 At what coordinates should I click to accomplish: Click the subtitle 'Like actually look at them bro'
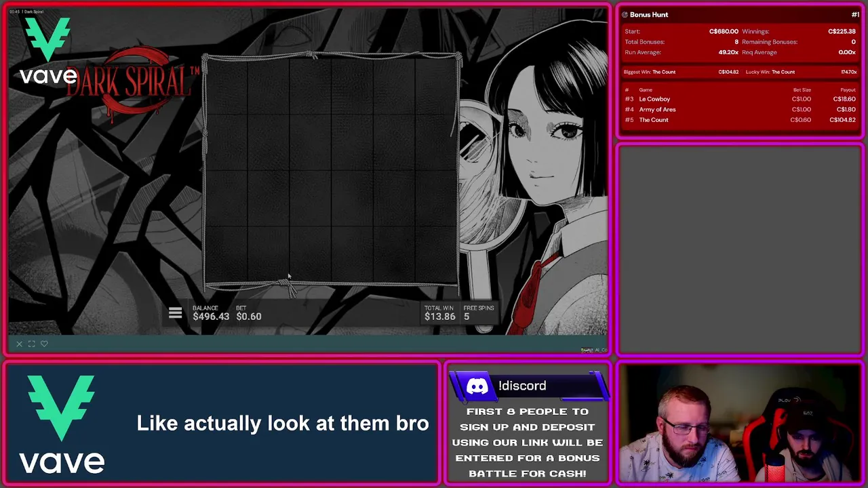(x=283, y=423)
